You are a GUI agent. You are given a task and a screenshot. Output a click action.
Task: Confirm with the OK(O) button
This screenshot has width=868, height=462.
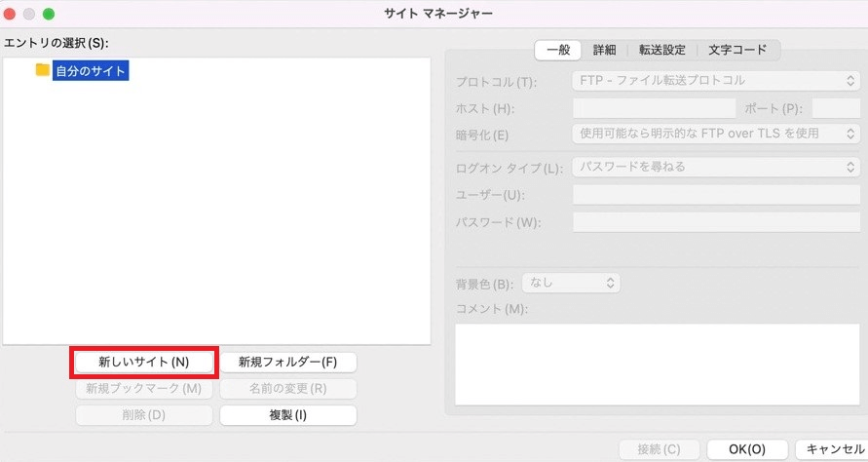[748, 449]
